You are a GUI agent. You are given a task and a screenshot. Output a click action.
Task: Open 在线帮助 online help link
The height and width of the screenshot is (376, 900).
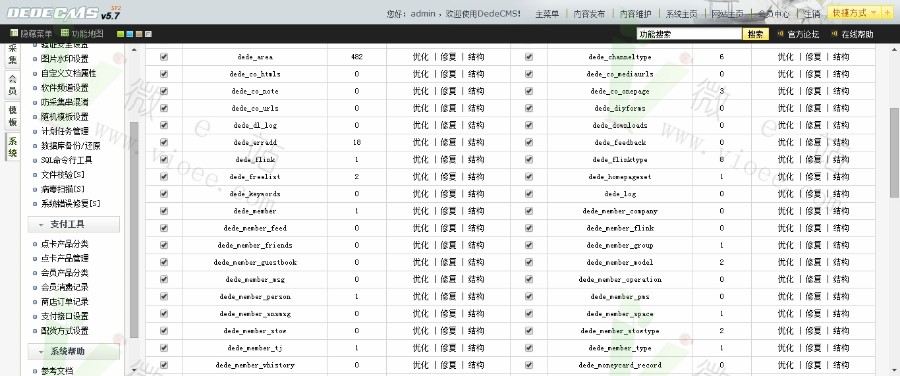tap(857, 34)
